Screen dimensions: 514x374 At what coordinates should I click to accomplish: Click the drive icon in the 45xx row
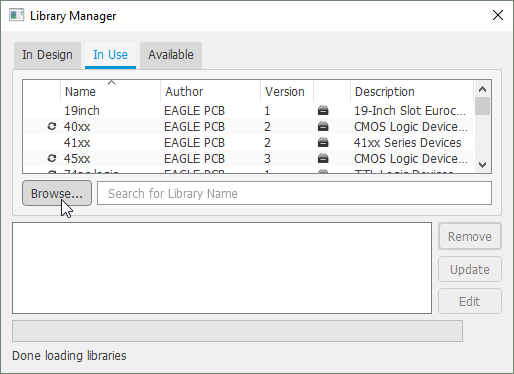323,158
